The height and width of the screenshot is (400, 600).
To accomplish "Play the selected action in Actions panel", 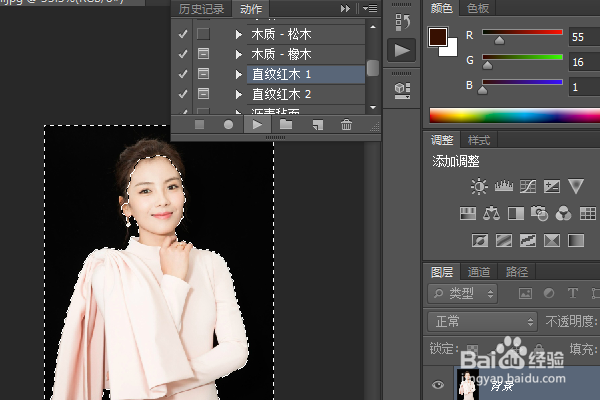I will [257, 124].
